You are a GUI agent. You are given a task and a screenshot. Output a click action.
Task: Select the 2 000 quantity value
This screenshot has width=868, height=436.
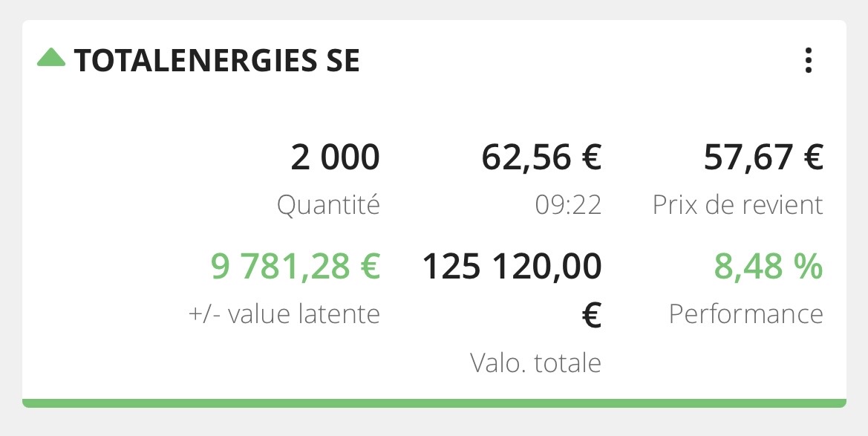[x=335, y=158]
